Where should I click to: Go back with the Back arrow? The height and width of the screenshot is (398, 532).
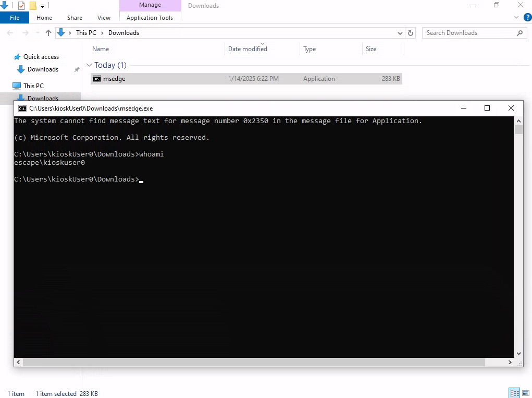pyautogui.click(x=10, y=33)
